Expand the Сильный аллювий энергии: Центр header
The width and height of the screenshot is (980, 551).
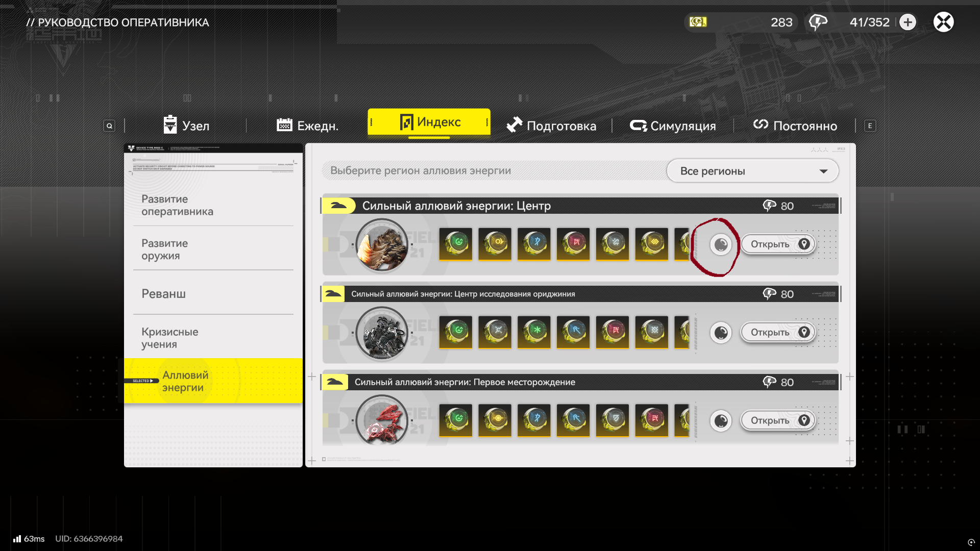[581, 206]
